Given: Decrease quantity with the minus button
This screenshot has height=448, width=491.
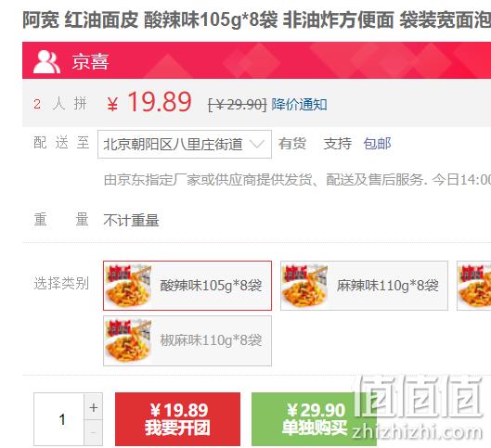Looking at the screenshot, I should [94, 432].
